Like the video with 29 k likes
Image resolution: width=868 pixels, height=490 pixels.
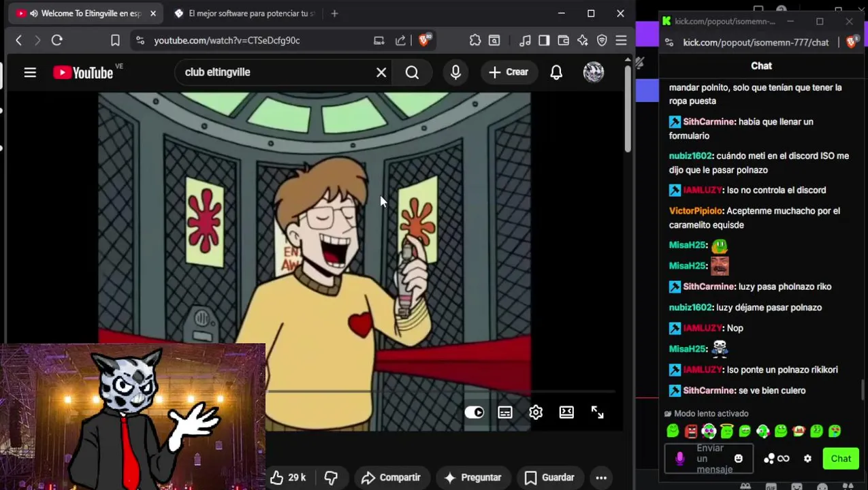288,478
